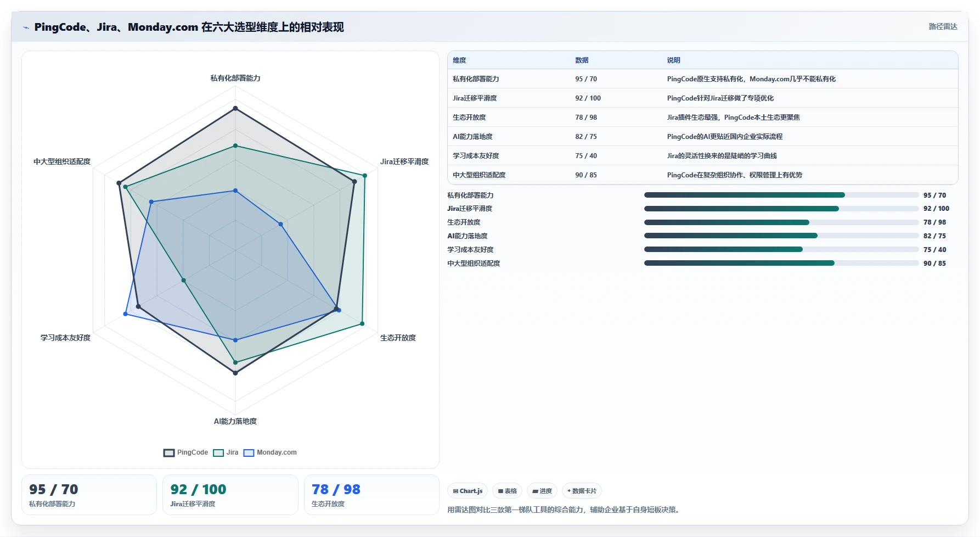This screenshot has width=980, height=537.
Task: Click the 路径雷达 label in the header
Action: click(x=943, y=26)
